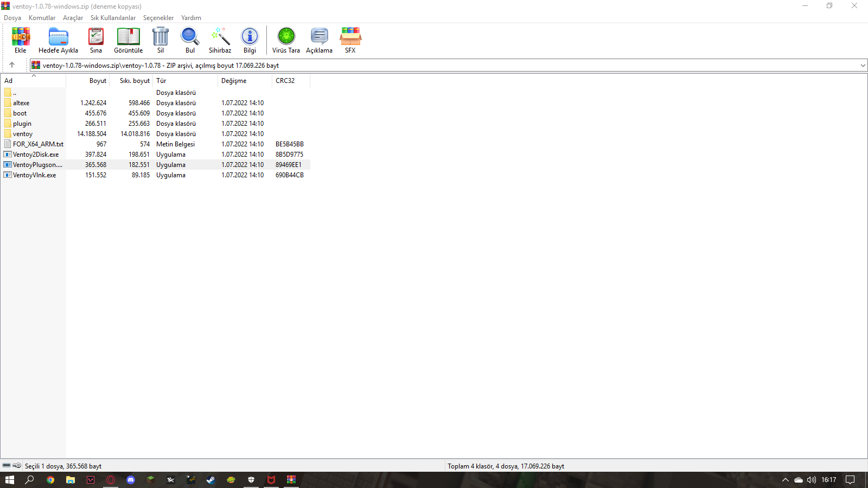Open the Yardım menu
Image resolution: width=868 pixels, height=488 pixels.
tap(191, 18)
